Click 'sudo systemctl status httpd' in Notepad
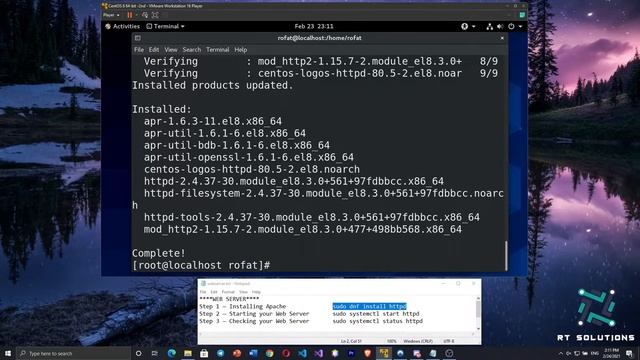640x360 pixels. click(x=378, y=321)
